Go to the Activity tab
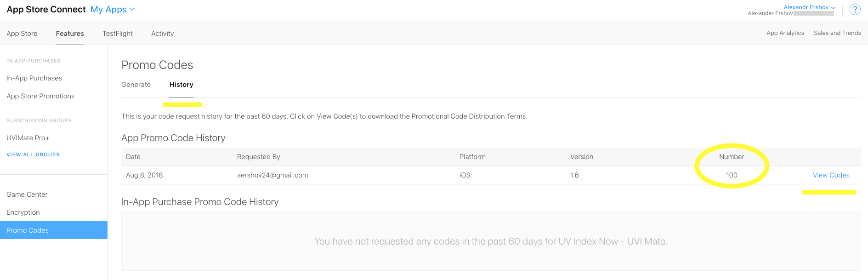The image size is (868, 280). [163, 34]
